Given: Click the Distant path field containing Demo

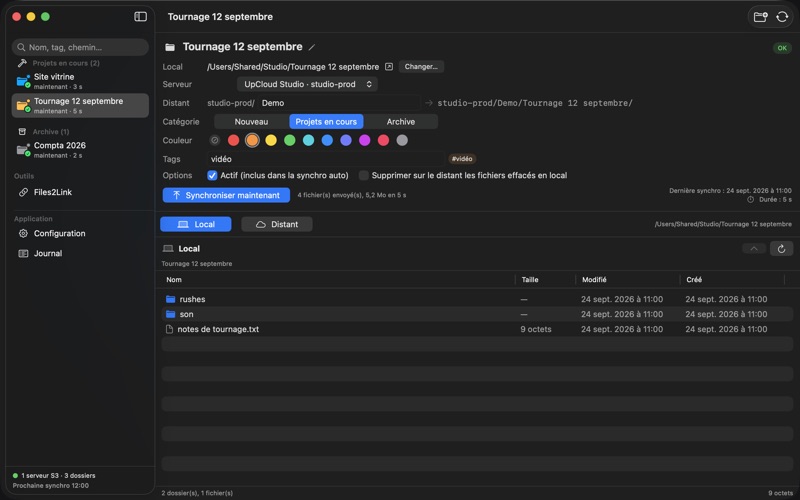Looking at the screenshot, I should coord(339,103).
